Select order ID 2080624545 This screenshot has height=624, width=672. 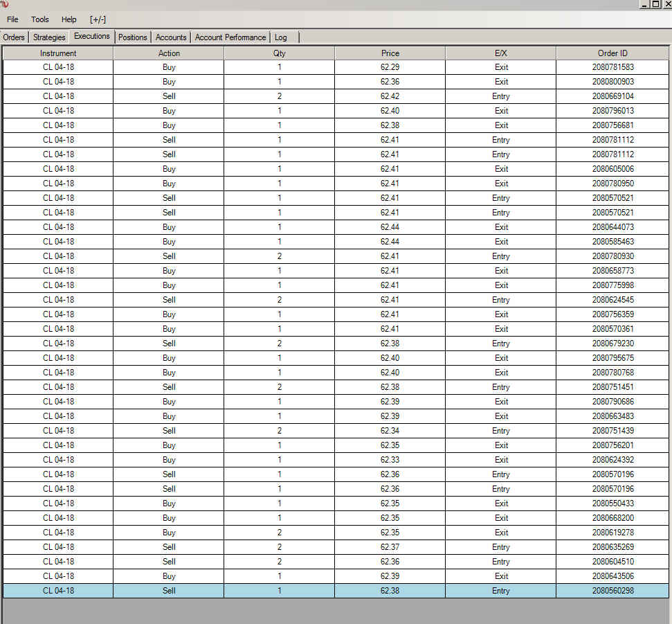pos(613,300)
